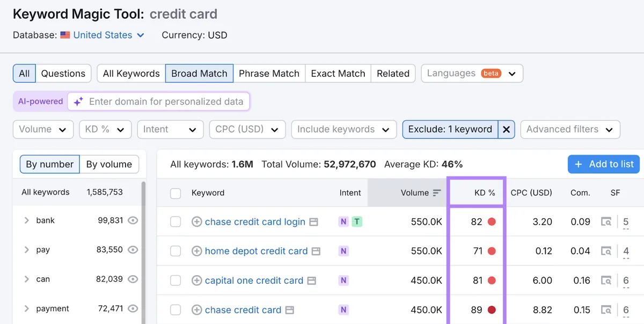Change database from United States dropdown
The image size is (644, 324).
point(109,35)
